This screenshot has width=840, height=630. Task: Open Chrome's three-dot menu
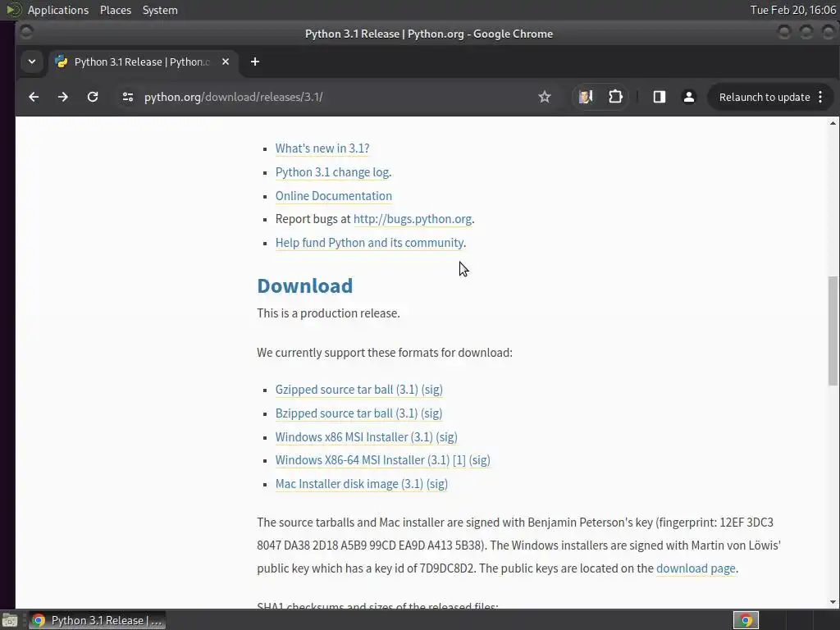pos(820,97)
